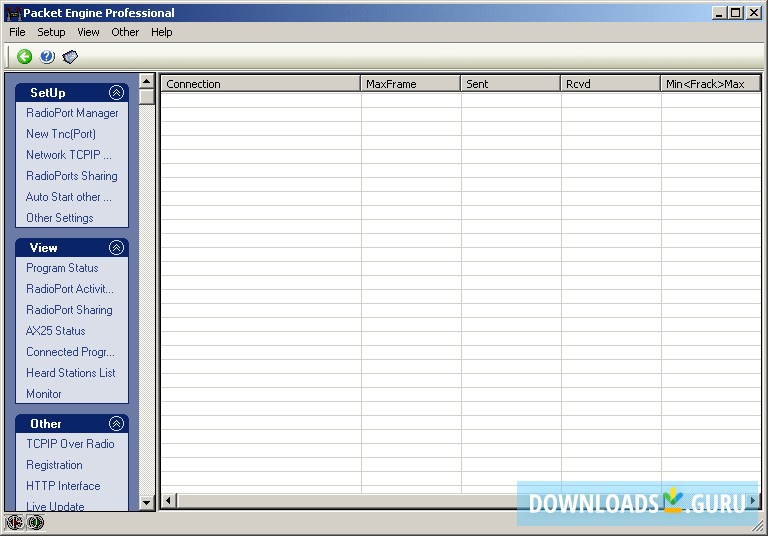Click the Connection column header
The width and height of the screenshot is (768, 536).
coord(261,84)
